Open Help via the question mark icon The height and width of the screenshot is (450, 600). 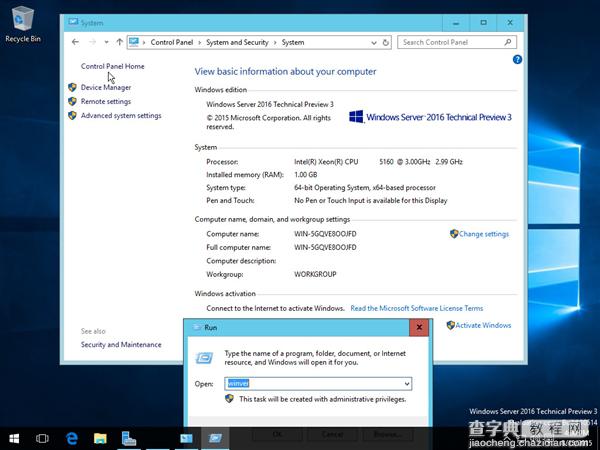click(517, 59)
